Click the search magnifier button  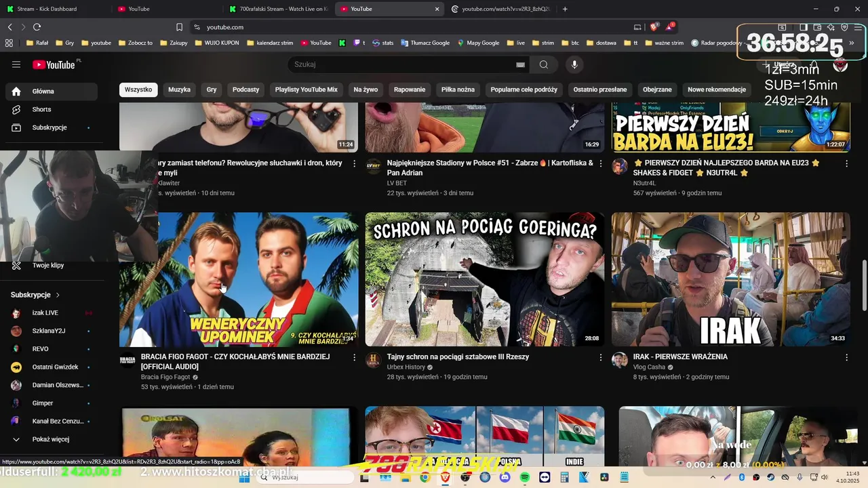[x=544, y=64]
